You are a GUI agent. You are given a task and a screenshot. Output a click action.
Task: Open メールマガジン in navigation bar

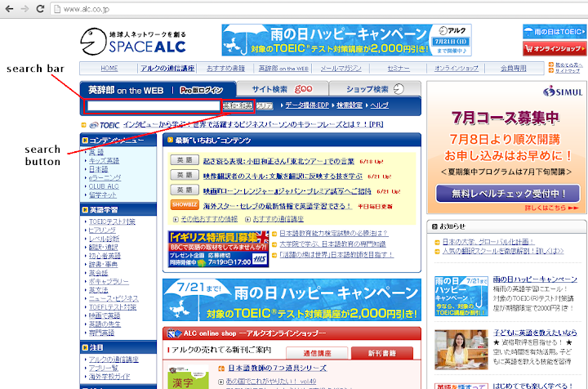(x=341, y=69)
